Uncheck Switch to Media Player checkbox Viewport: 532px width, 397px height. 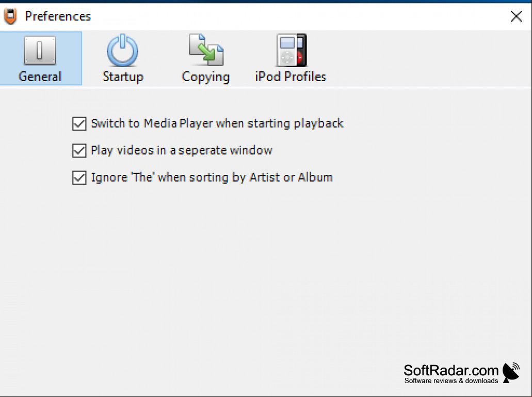79,123
